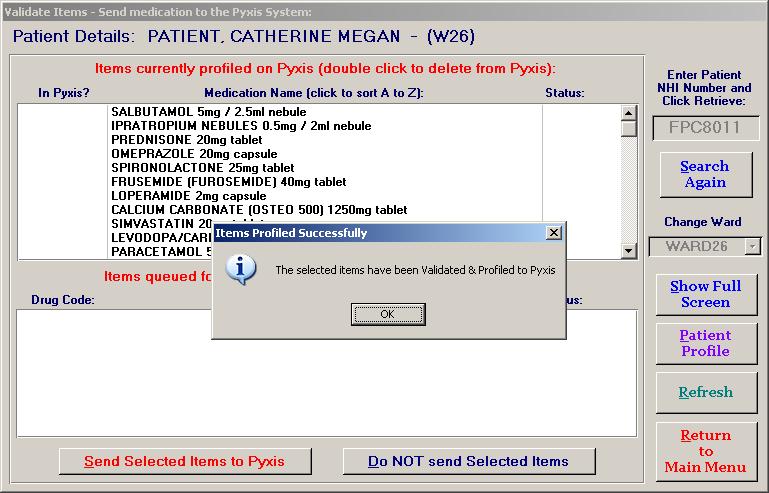Click the medication list scroll-down arrow
The width and height of the screenshot is (769, 493).
(x=629, y=251)
